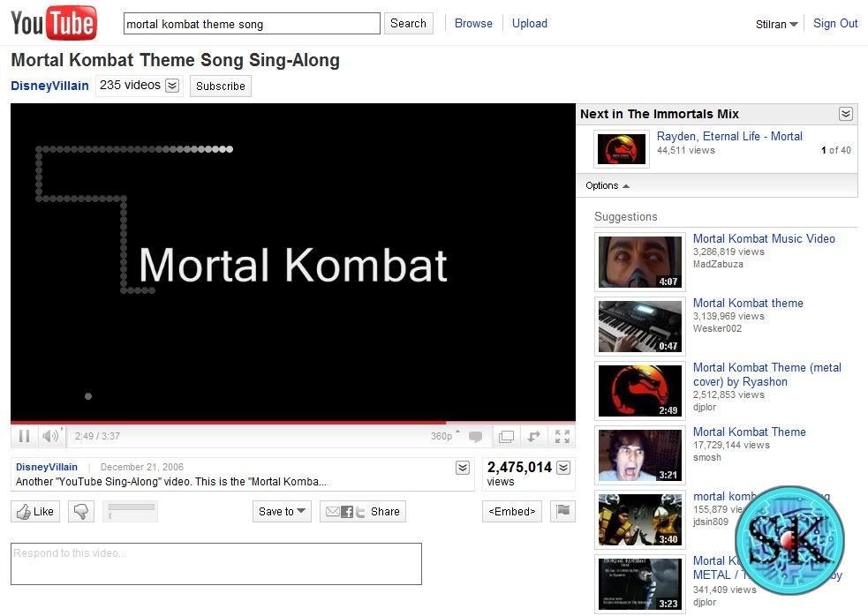Pause the video playback
The width and height of the screenshot is (868, 616).
tap(24, 436)
